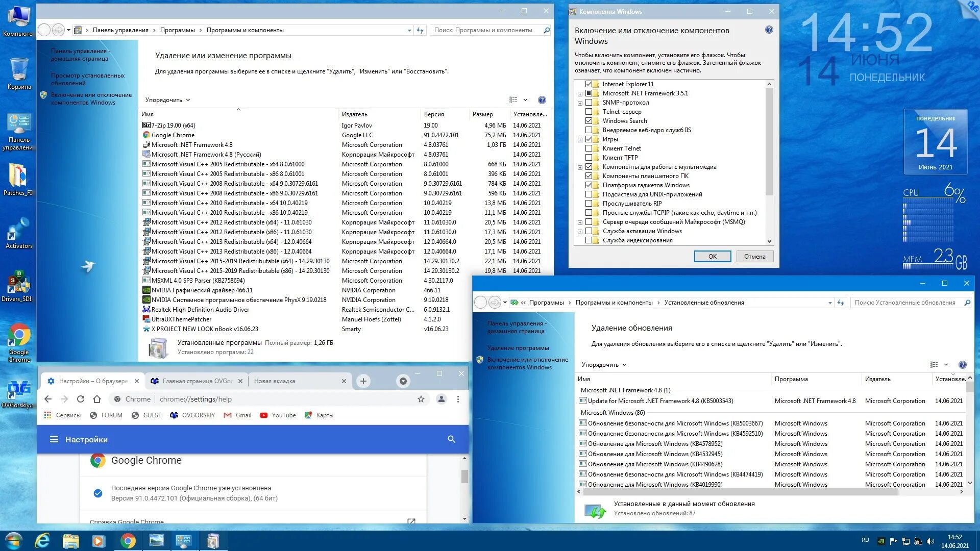Open Chrome's three-dot menu
This screenshot has width=980, height=551.
[458, 399]
